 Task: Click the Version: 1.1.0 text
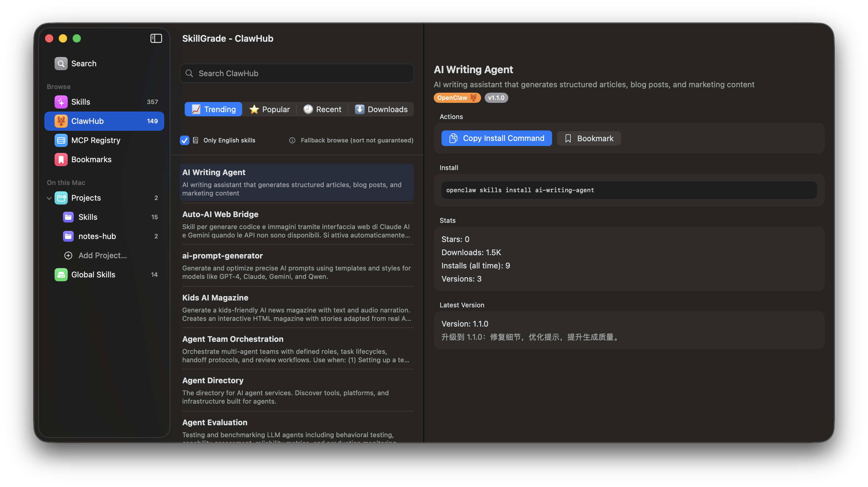[x=465, y=324]
